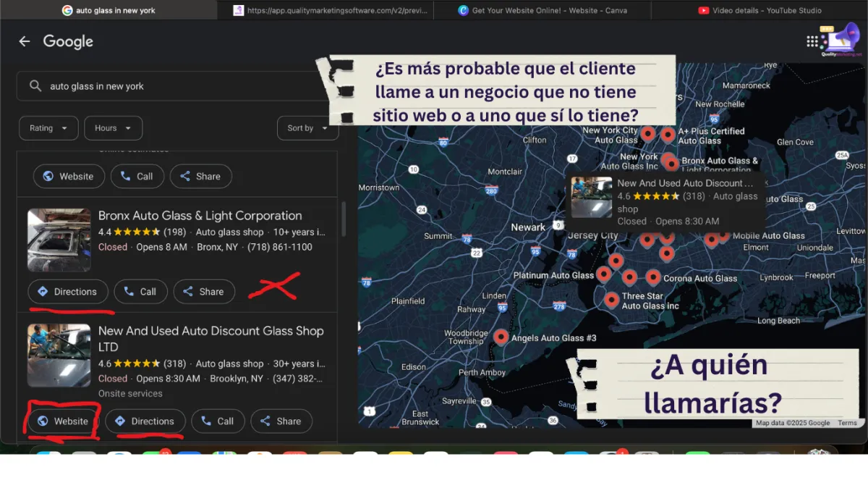The height and width of the screenshot is (488, 868).
Task: Click Opens 8 AM text for Bronx listing
Action: tap(161, 247)
